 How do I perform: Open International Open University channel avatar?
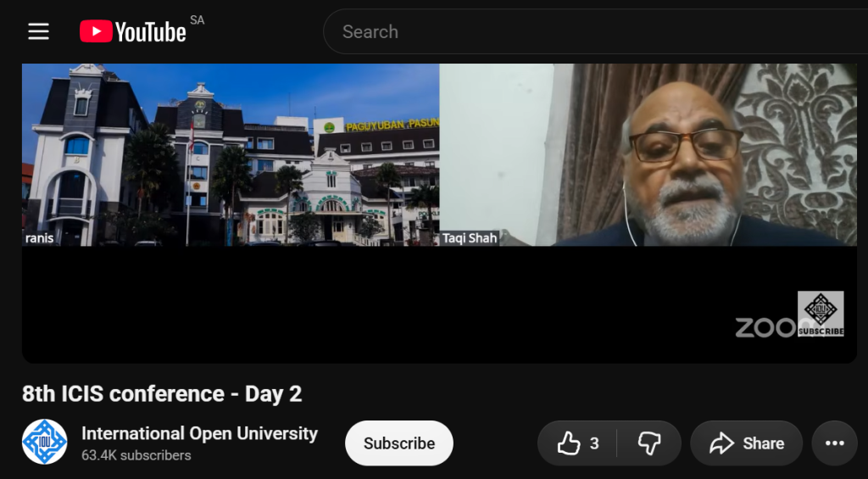pos(44,442)
